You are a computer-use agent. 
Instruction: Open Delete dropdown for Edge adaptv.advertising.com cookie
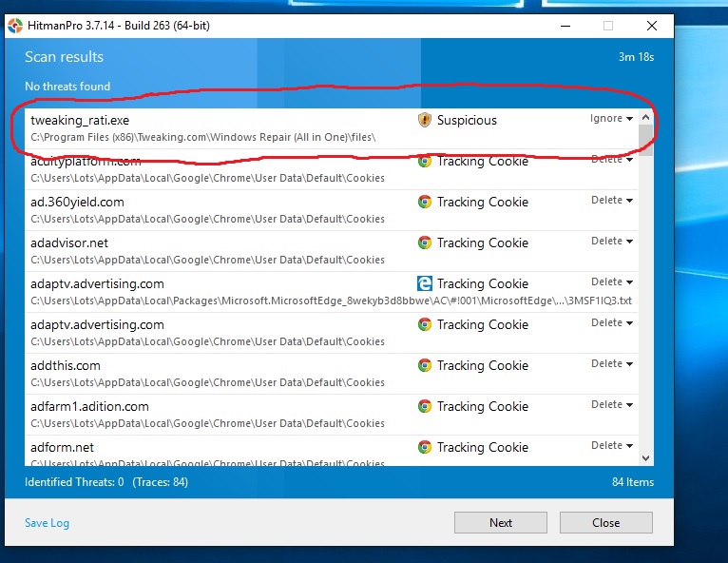point(611,281)
